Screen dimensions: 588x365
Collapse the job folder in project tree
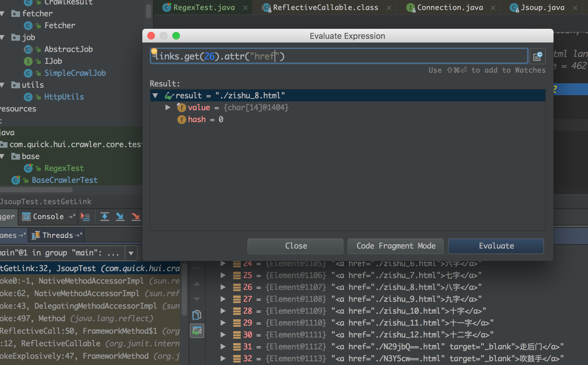[x=2, y=37]
